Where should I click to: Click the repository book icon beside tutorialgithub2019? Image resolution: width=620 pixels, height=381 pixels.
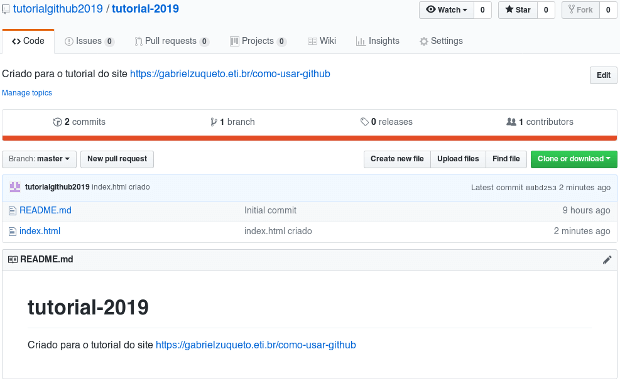point(6,9)
